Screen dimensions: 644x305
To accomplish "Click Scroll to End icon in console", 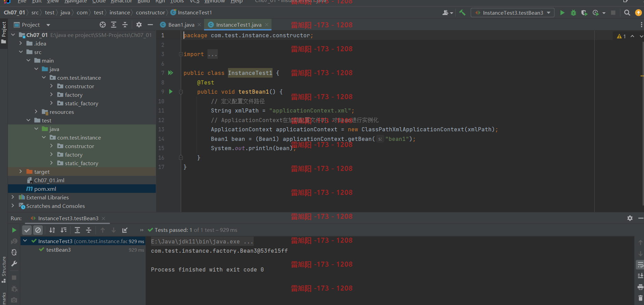I will (640, 276).
